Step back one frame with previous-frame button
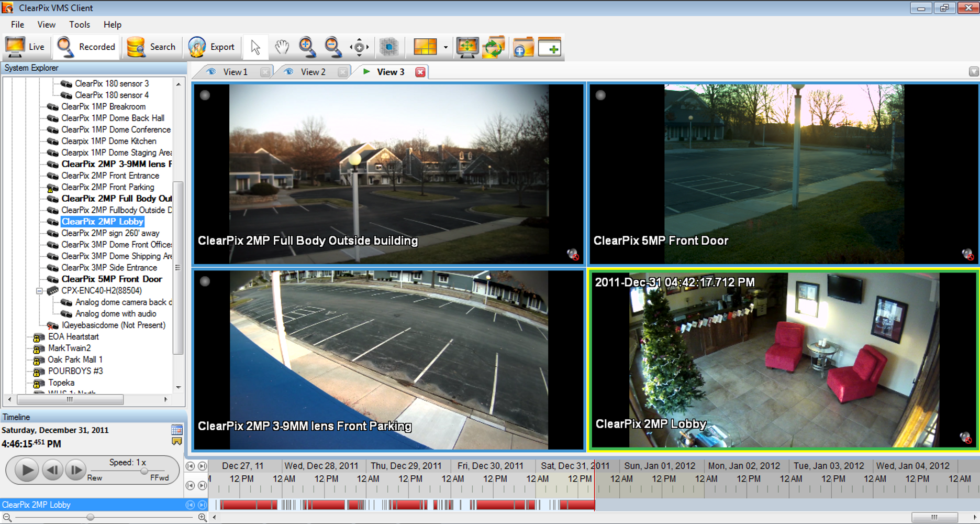 (52, 470)
